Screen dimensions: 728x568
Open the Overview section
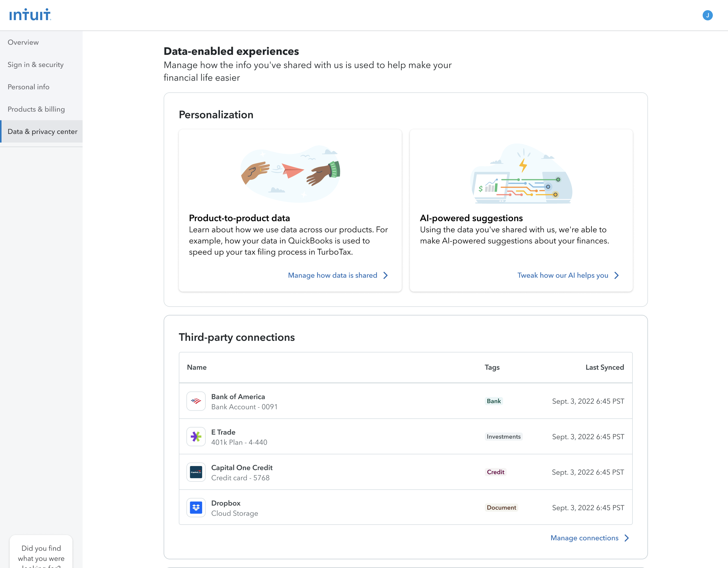tap(41, 42)
